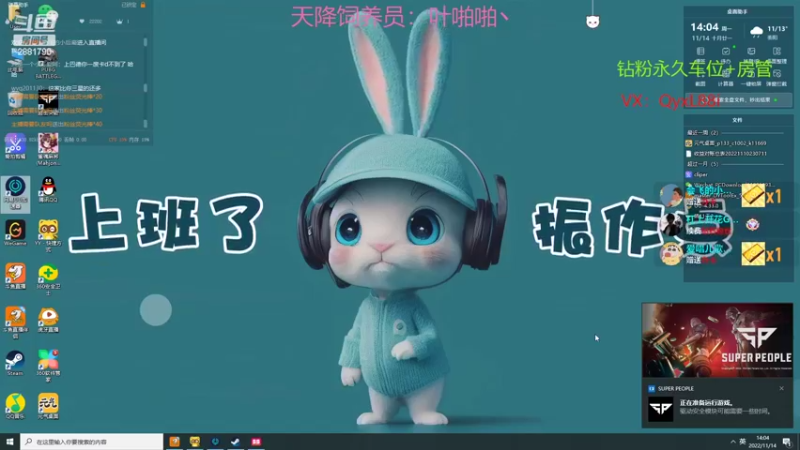Click the to-do checkmark tool in assistant widget
Viewport: 800px width, 450px height.
coord(726,54)
